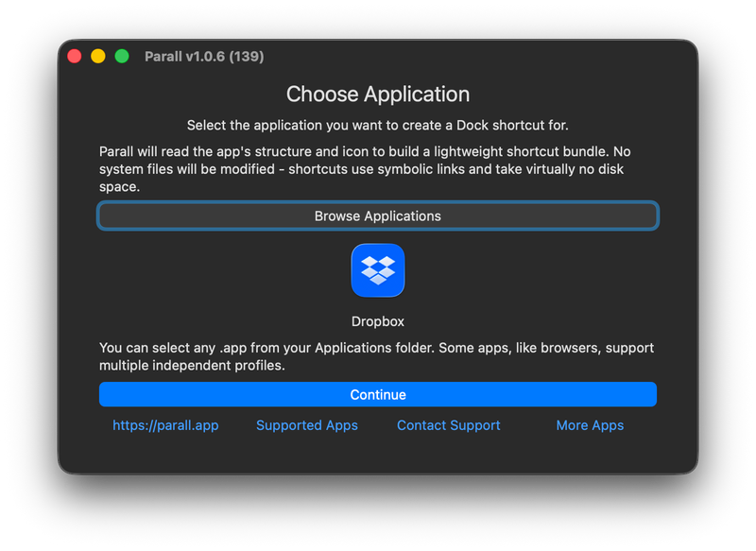756x551 pixels.
Task: Zoom the Parall window with green button
Action: 122,57
